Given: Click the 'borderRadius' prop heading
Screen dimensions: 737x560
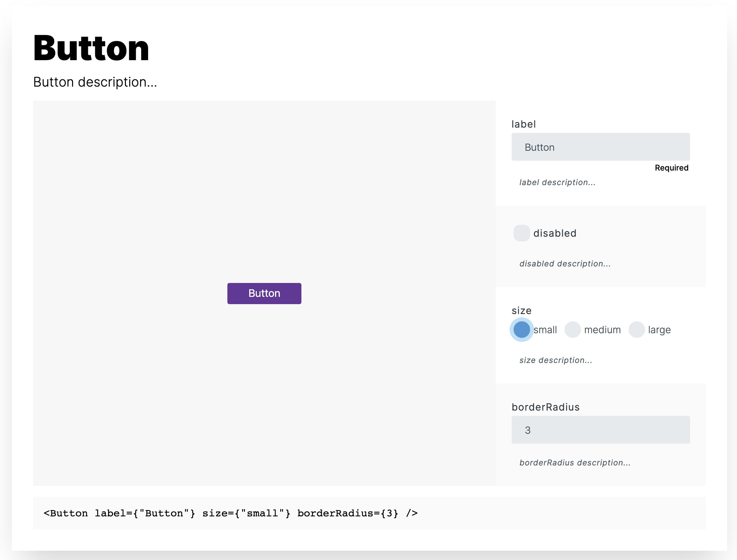Looking at the screenshot, I should 545,407.
